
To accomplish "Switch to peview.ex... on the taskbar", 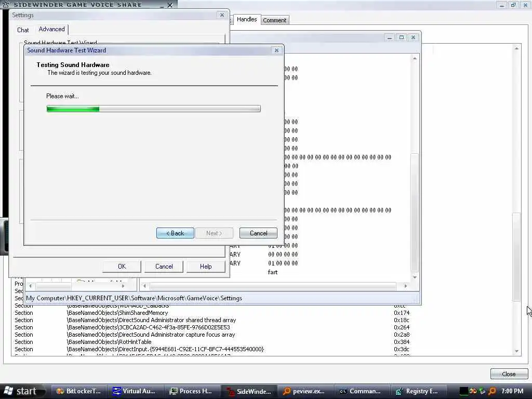I will click(x=305, y=391).
